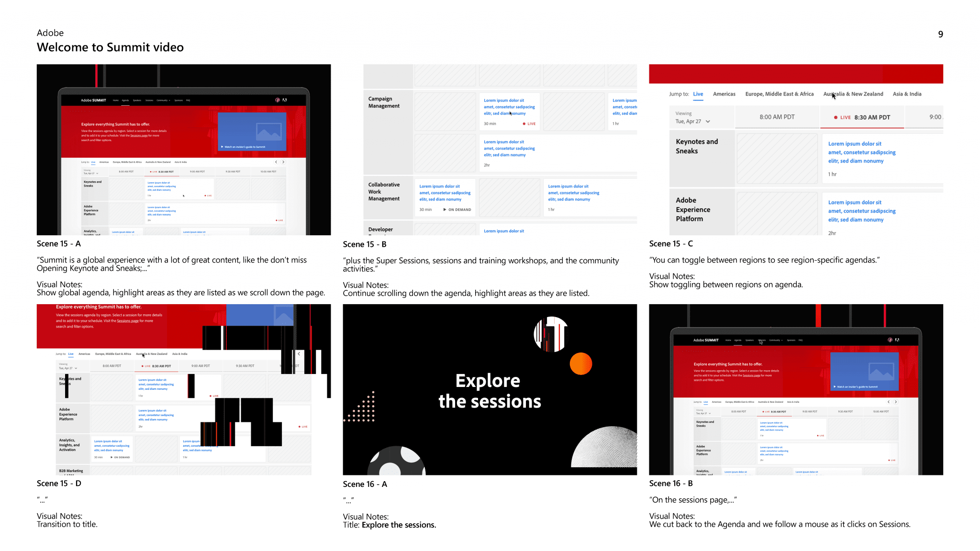Click the LIVE 8:30 AM PDT header in Scene 15-C
Image resolution: width=980 pixels, height=551 pixels.
(862, 117)
